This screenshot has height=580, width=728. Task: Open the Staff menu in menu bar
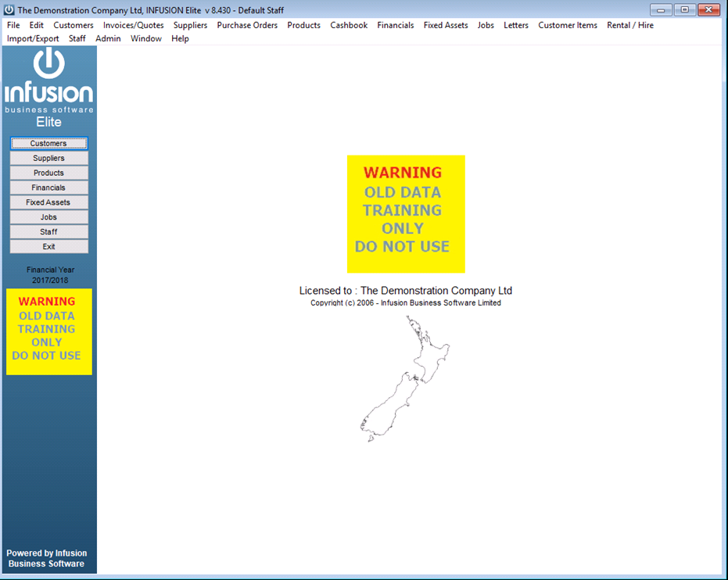[77, 38]
